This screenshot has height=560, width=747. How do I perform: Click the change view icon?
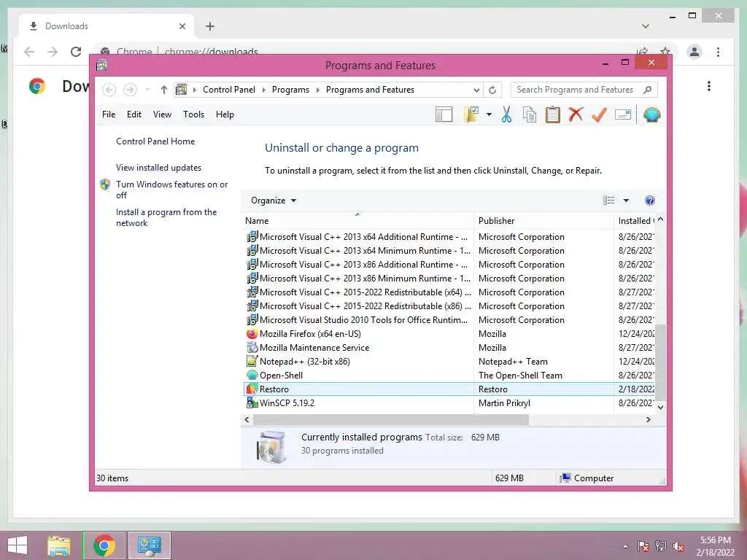[608, 201]
